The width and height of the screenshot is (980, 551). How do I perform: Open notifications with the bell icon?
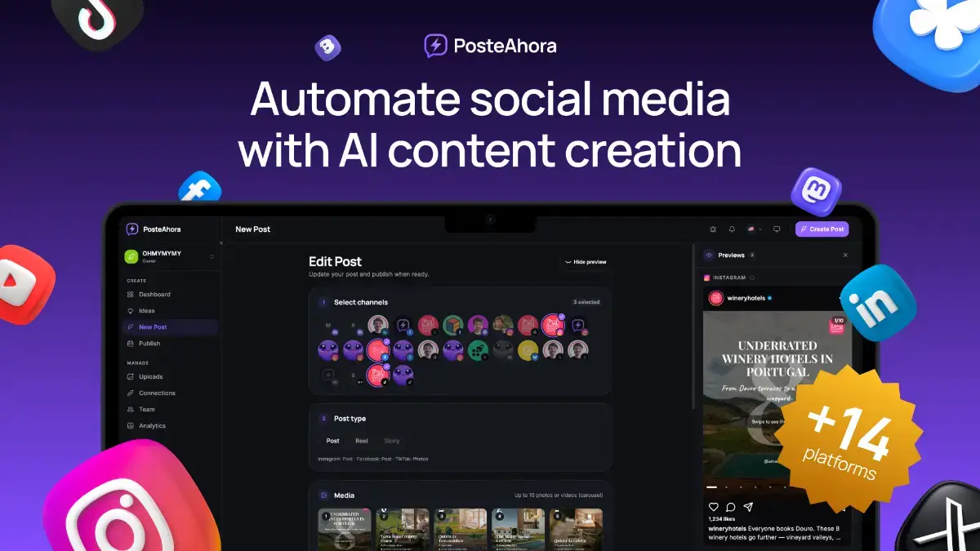pos(732,229)
